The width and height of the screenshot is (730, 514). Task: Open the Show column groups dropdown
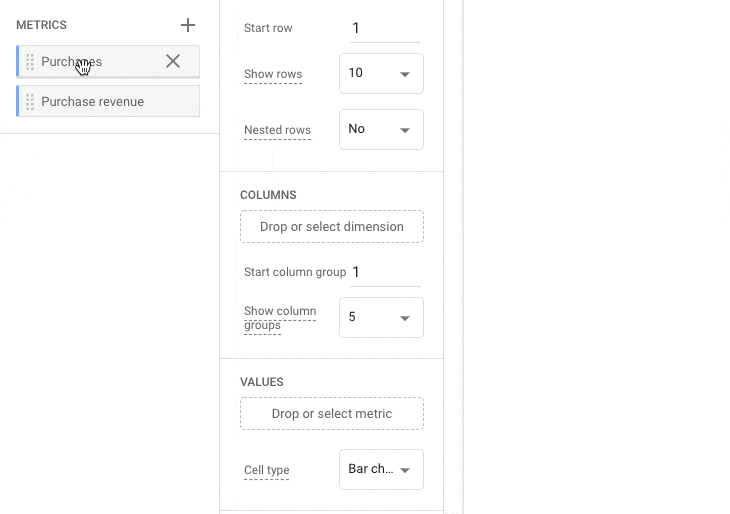click(381, 318)
